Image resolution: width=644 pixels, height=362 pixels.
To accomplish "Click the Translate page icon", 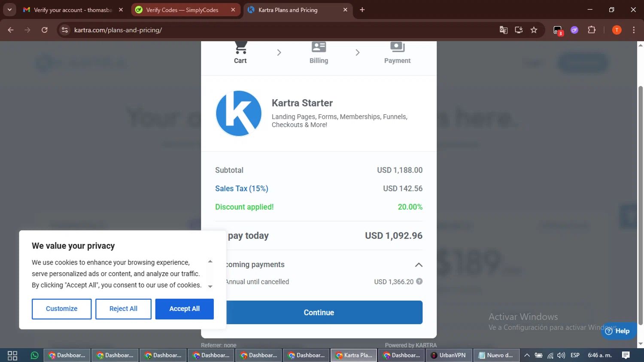I will 504,30.
